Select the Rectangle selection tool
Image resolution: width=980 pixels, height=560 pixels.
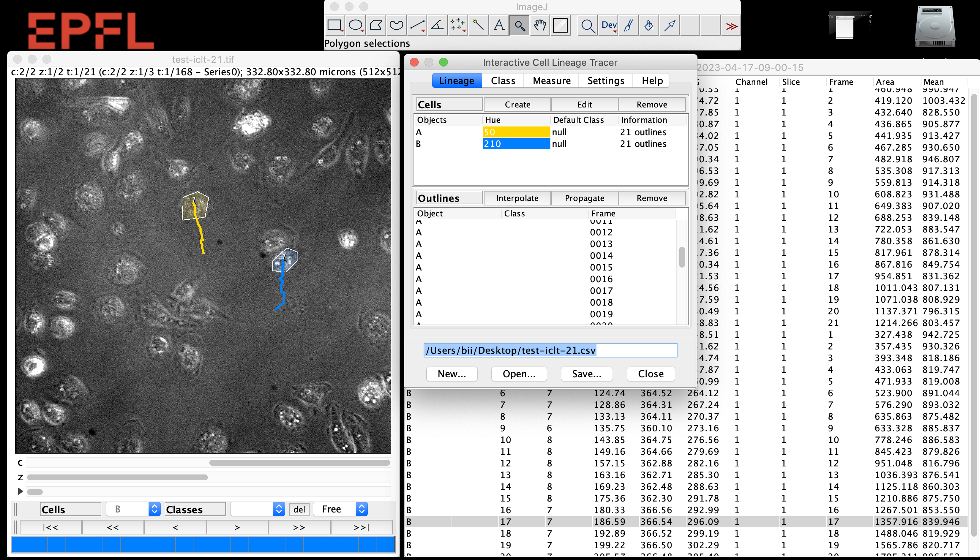point(334,26)
